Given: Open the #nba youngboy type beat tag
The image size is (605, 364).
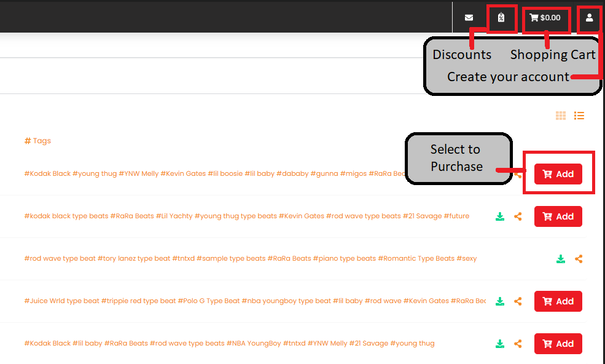Looking at the screenshot, I should (286, 301).
